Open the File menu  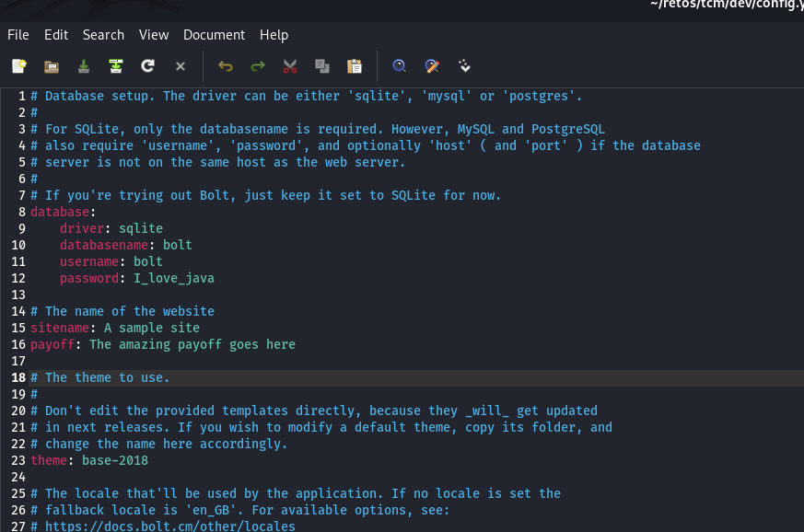pos(17,35)
